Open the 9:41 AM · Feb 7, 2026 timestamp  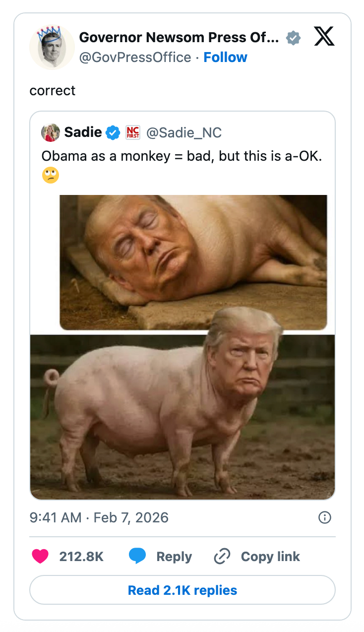[99, 518]
